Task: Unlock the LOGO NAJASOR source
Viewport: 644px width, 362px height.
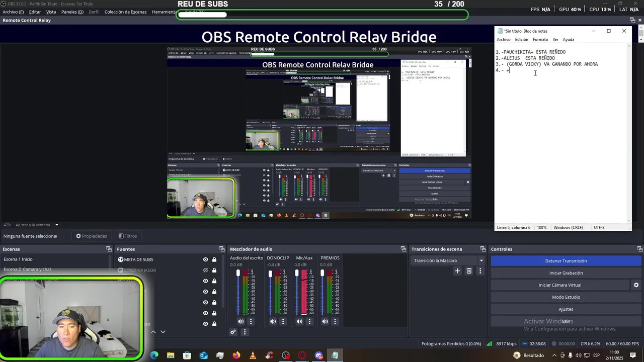Action: (x=214, y=270)
